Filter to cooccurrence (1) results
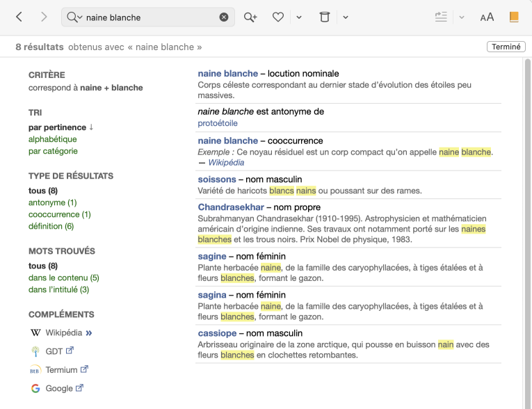 coord(59,214)
